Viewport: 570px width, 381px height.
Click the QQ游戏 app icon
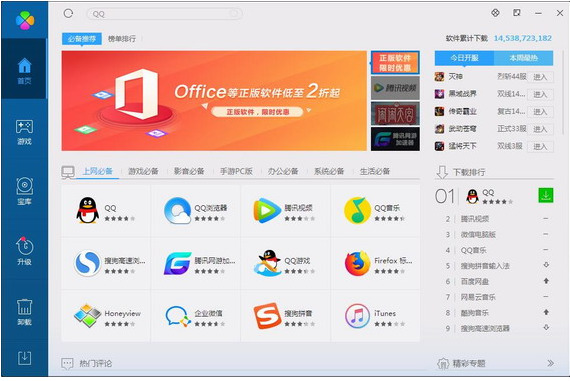[x=267, y=263]
